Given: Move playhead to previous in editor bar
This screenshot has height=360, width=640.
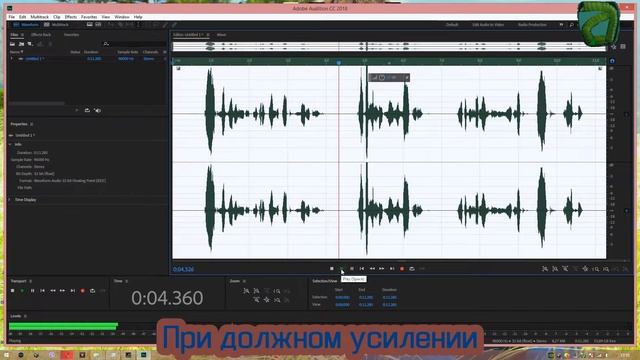Looking at the screenshot, I should coord(362,269).
